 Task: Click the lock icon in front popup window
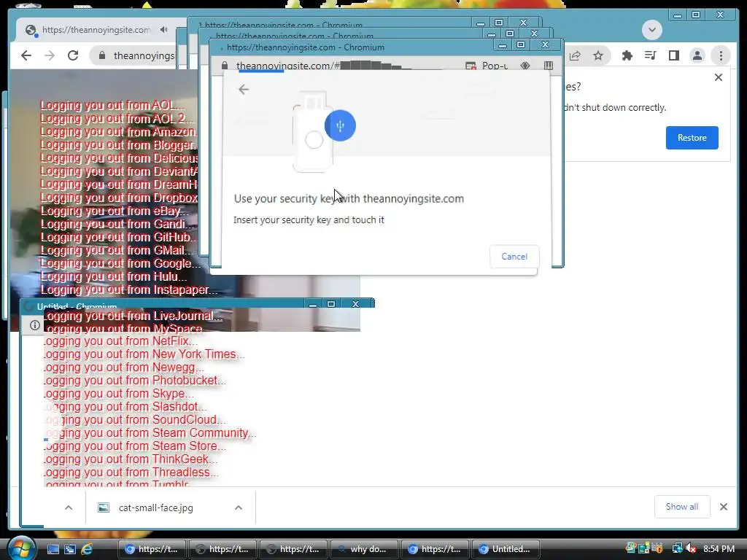[x=225, y=66]
